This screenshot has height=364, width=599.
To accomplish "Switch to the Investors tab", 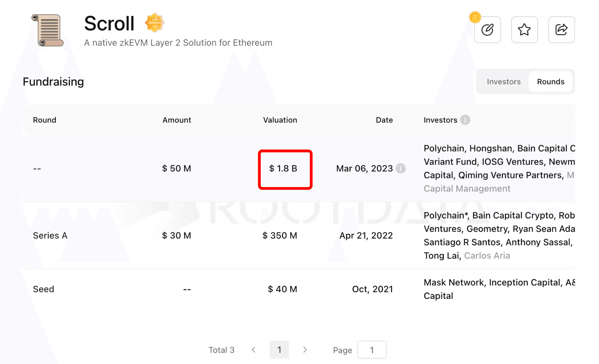I will point(503,82).
